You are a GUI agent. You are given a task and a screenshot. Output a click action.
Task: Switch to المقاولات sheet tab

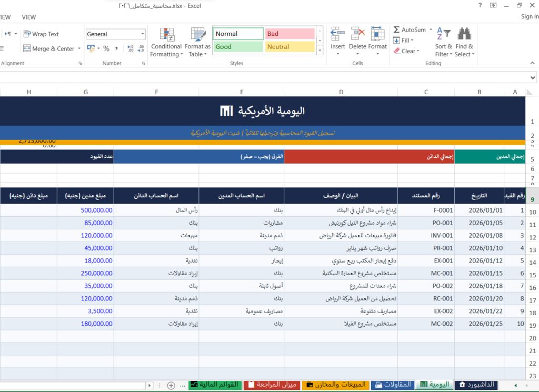click(x=393, y=385)
